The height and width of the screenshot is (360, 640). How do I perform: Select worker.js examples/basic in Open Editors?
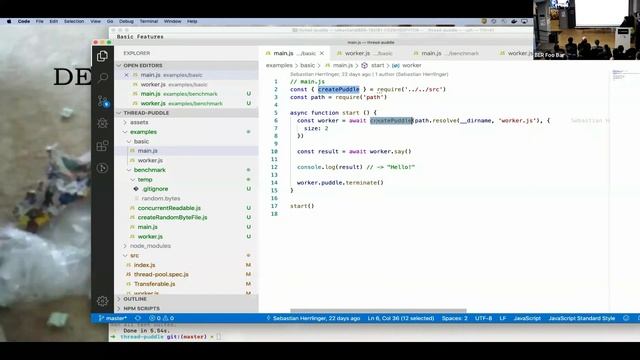(174, 84)
